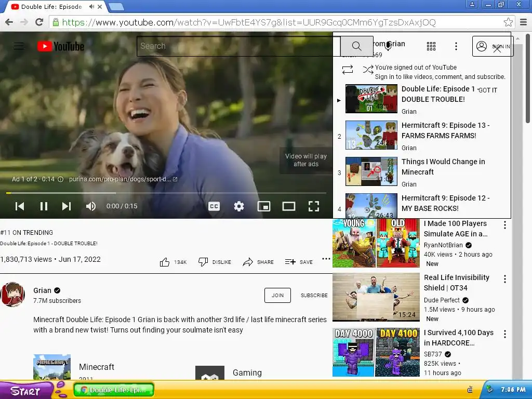The width and height of the screenshot is (532, 399).
Task: Play the previous video in player
Action: click(x=20, y=206)
